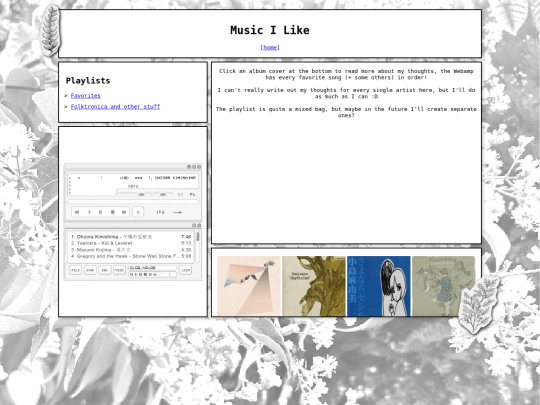Skip to the next track in Webamp
The image size is (540, 405).
pyautogui.click(x=124, y=212)
